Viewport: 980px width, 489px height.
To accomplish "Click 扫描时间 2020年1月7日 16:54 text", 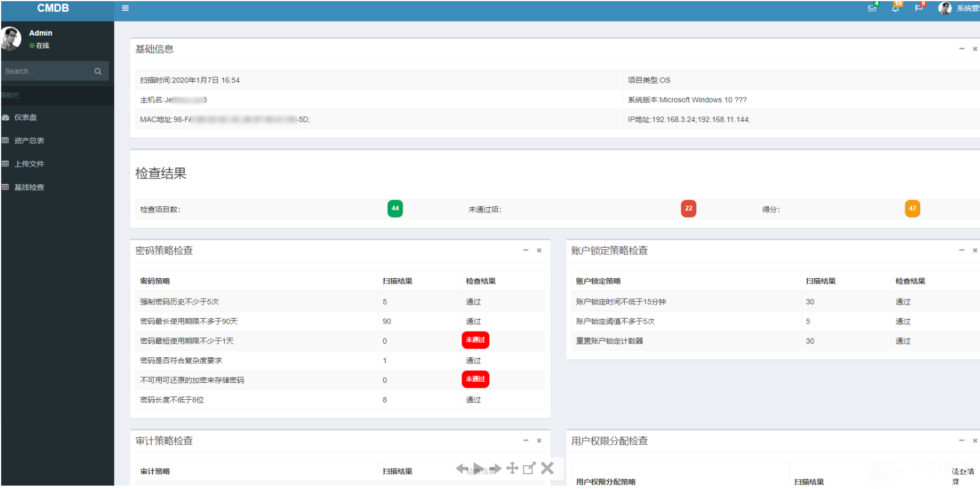I will pos(190,81).
